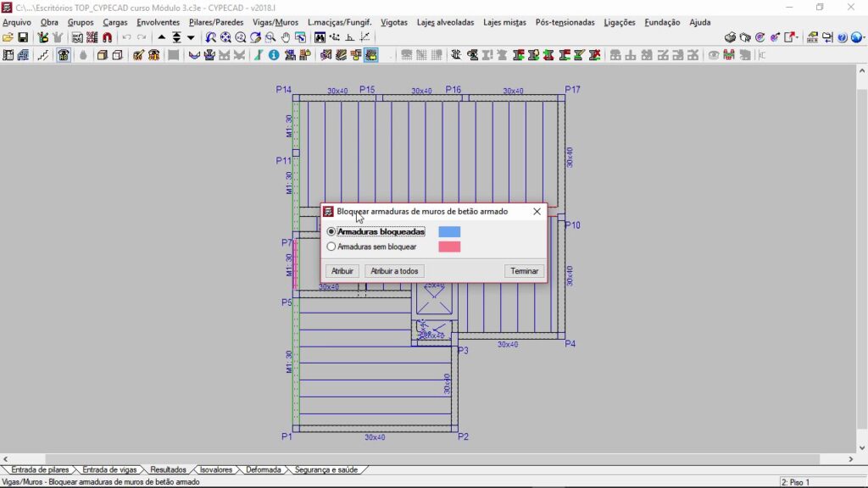Open the 'Fundação' menu
The height and width of the screenshot is (488, 868).
(662, 22)
